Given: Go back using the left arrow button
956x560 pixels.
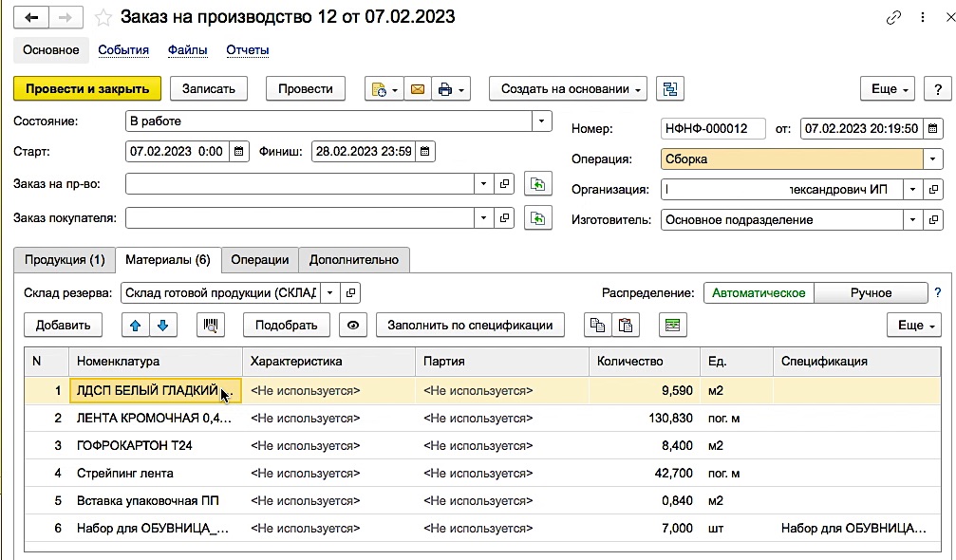Looking at the screenshot, I should pyautogui.click(x=31, y=17).
